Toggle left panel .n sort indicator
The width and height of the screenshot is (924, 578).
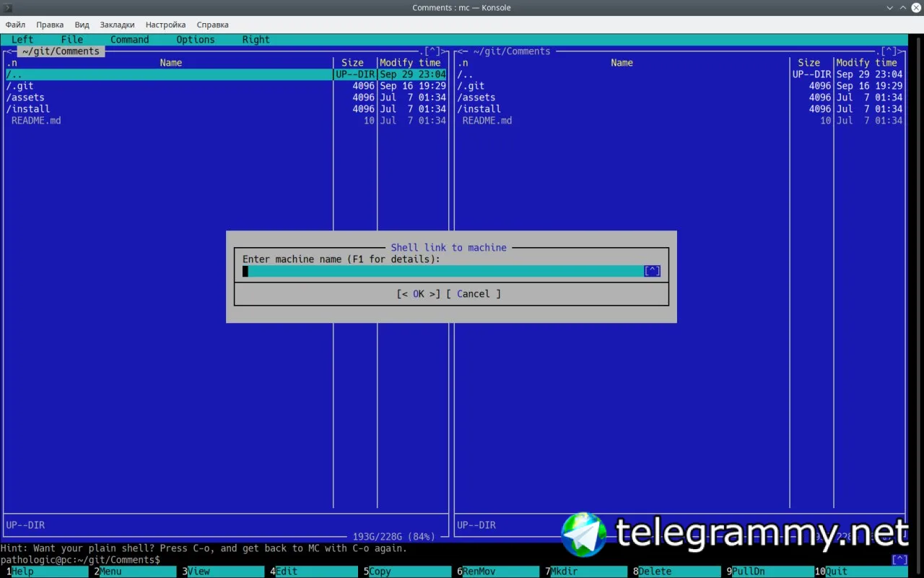[x=12, y=63]
